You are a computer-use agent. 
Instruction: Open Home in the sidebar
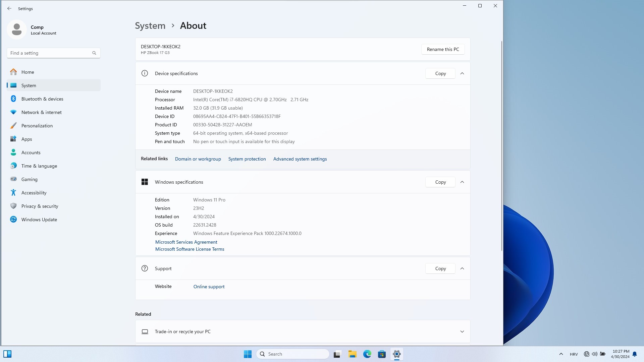click(x=54, y=72)
